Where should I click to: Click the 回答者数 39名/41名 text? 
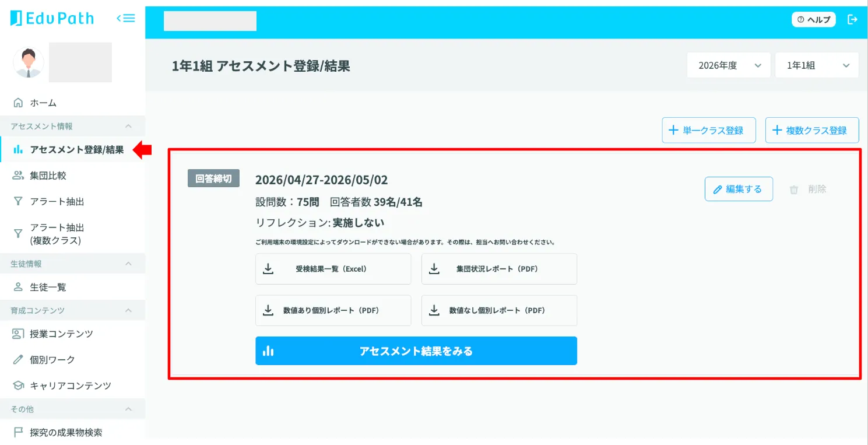click(376, 202)
